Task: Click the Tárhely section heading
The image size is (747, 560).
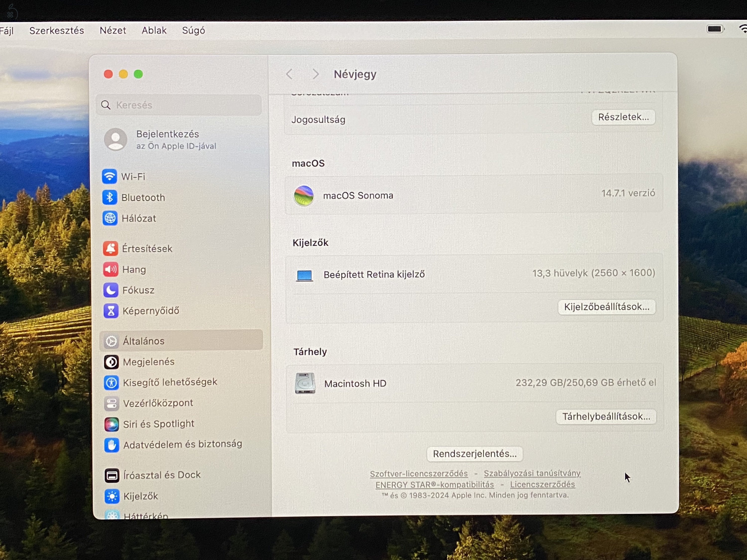Action: coord(310,352)
